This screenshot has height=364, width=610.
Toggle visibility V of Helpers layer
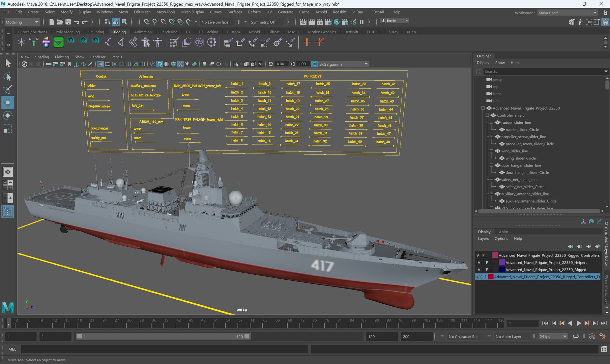point(479,263)
